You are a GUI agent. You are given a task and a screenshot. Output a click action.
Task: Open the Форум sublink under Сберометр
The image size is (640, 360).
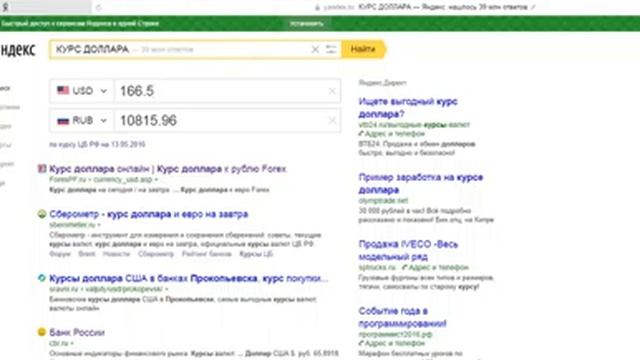(x=60, y=254)
